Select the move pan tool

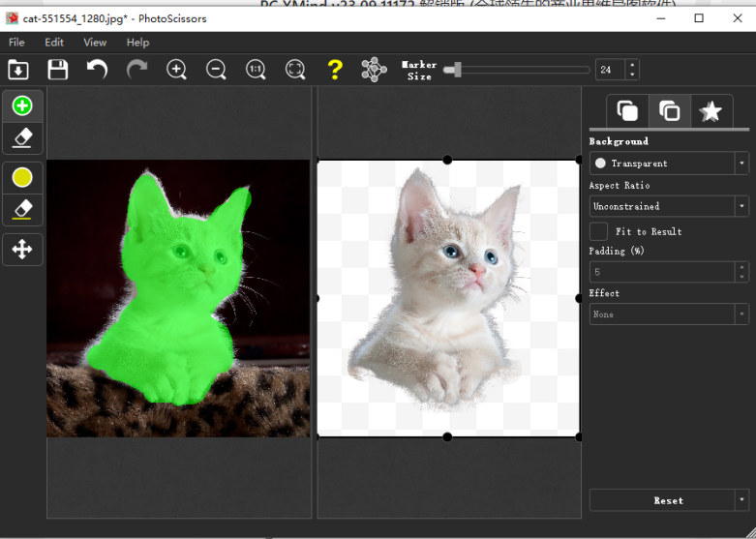[x=22, y=250]
